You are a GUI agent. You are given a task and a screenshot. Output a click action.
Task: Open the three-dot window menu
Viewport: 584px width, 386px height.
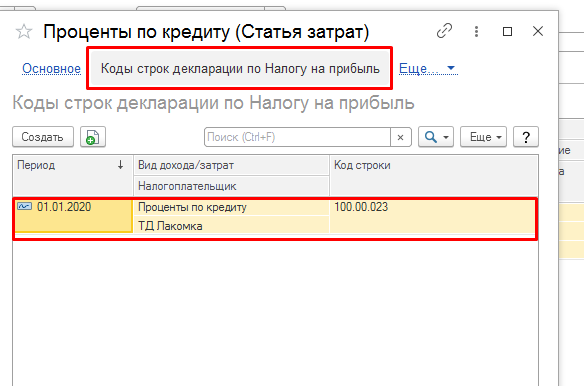tap(476, 31)
